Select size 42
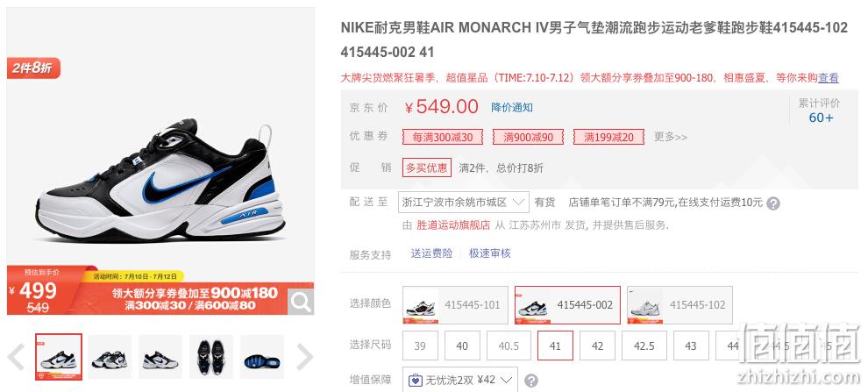The image size is (868, 392). 597,346
